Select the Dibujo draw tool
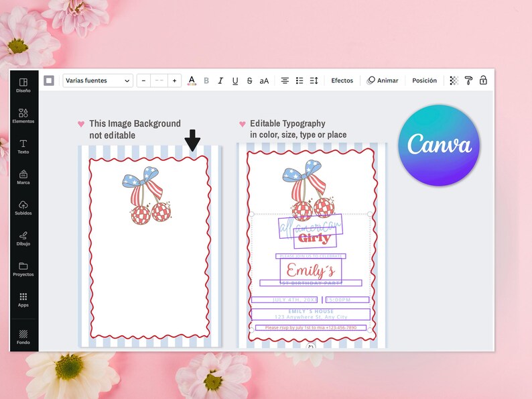Viewport: 532px width, 399px height. (23, 238)
